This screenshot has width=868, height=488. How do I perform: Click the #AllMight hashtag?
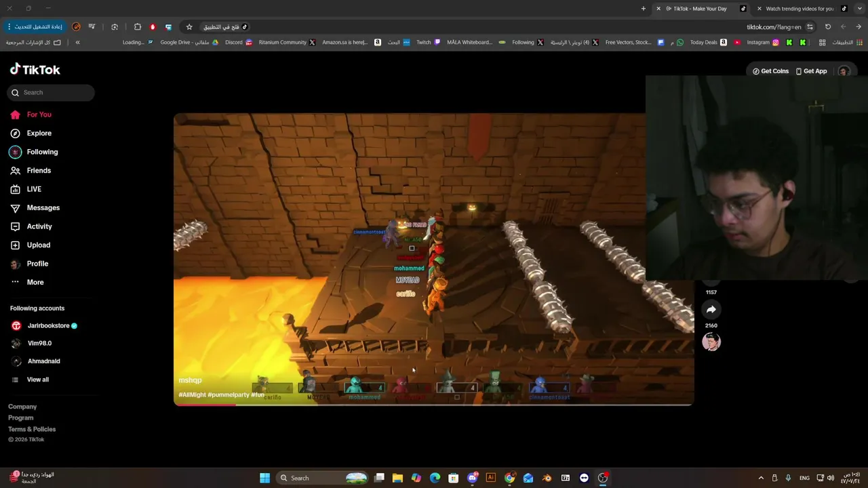coord(192,394)
